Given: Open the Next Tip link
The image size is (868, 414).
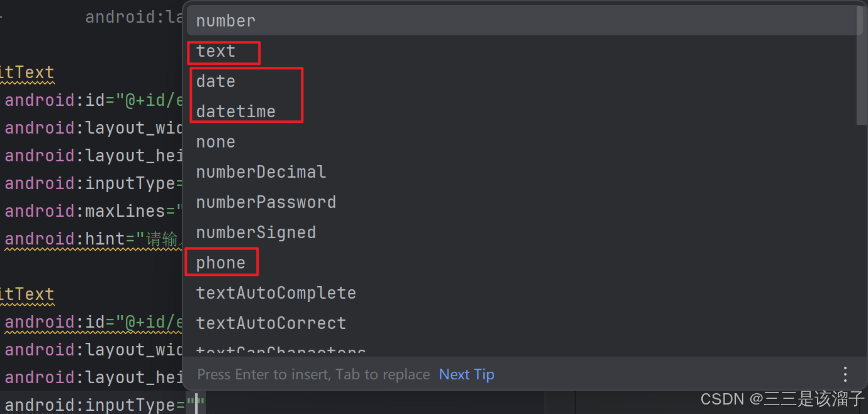Looking at the screenshot, I should [x=466, y=374].
